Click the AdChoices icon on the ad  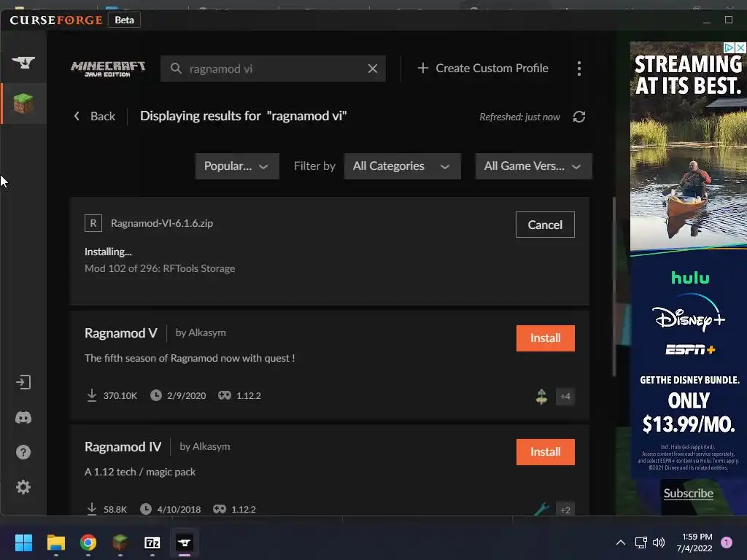tap(729, 47)
